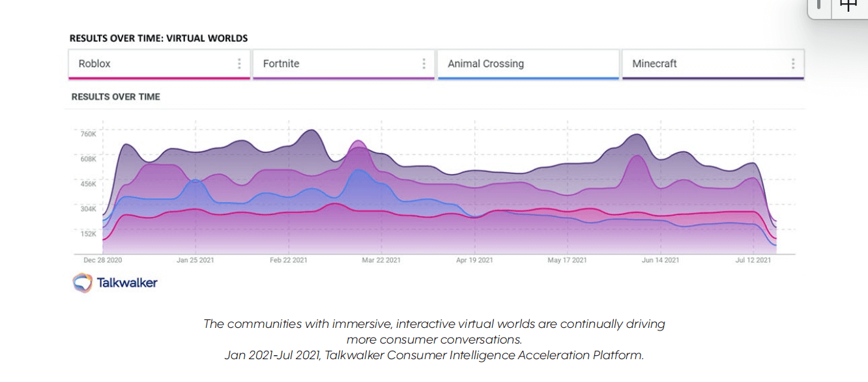Click the Results Over Time: Virtual Worlds heading
The image size is (868, 382).
159,38
